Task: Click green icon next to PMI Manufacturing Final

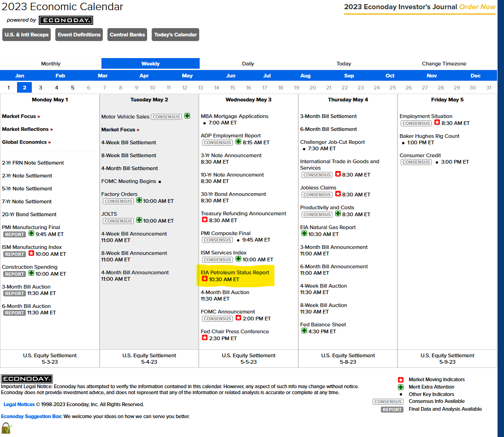Action: point(31,233)
